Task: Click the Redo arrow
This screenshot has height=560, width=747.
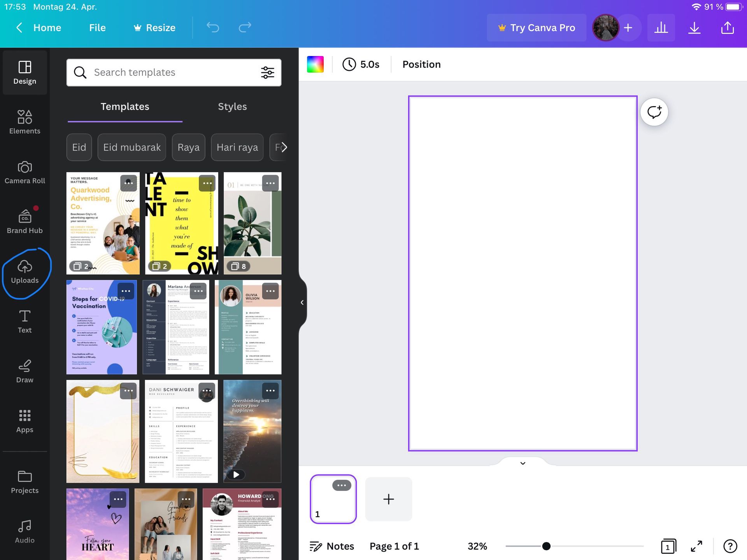Action: 245,28
